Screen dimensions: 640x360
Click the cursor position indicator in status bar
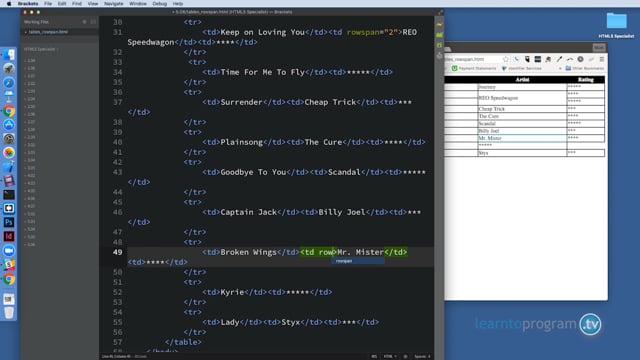(x=124, y=356)
